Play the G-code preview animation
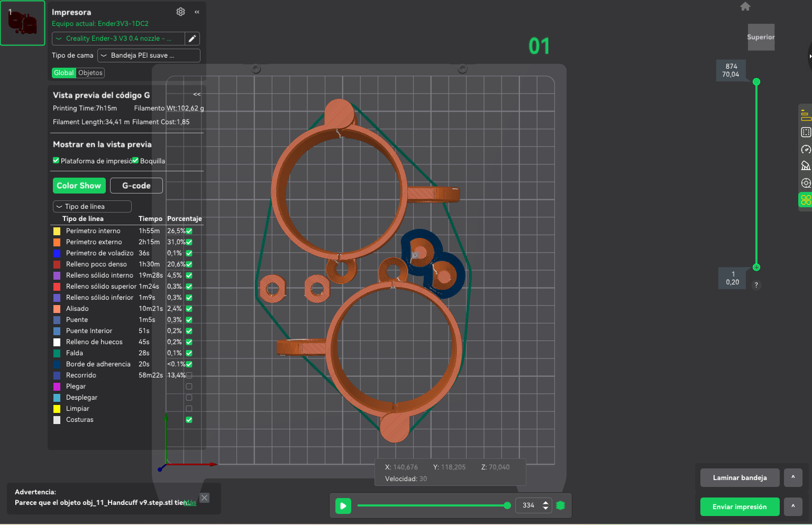The height and width of the screenshot is (525, 812). (x=343, y=506)
